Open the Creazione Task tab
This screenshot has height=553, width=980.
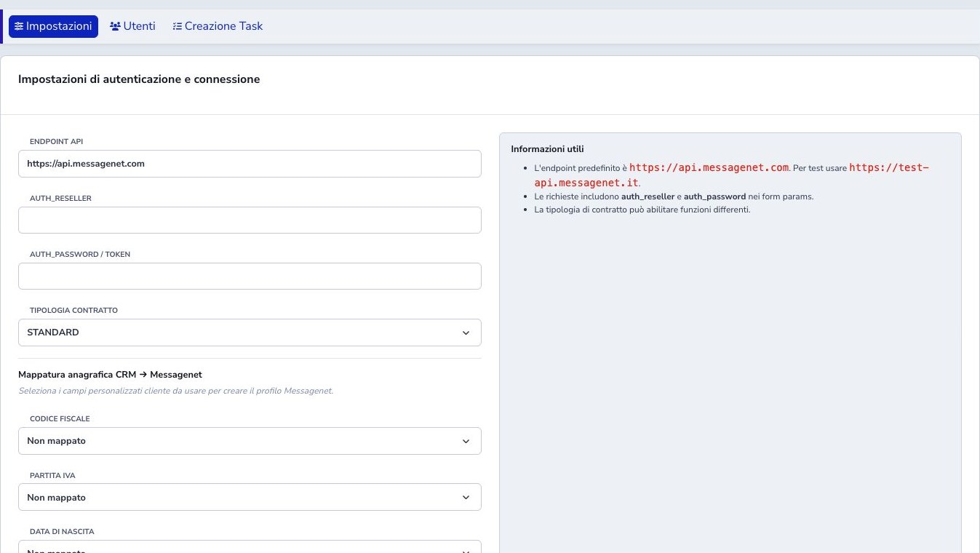[218, 26]
